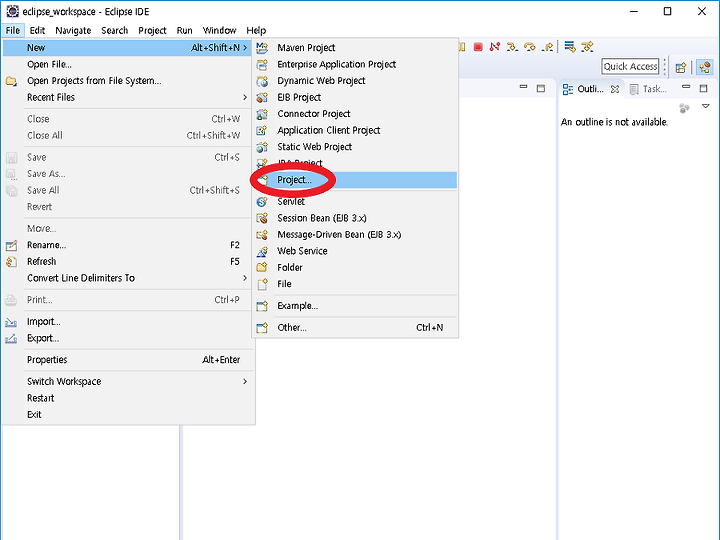This screenshot has height=540, width=720.
Task: Click the Disconnect toolbar icon
Action: point(495,47)
